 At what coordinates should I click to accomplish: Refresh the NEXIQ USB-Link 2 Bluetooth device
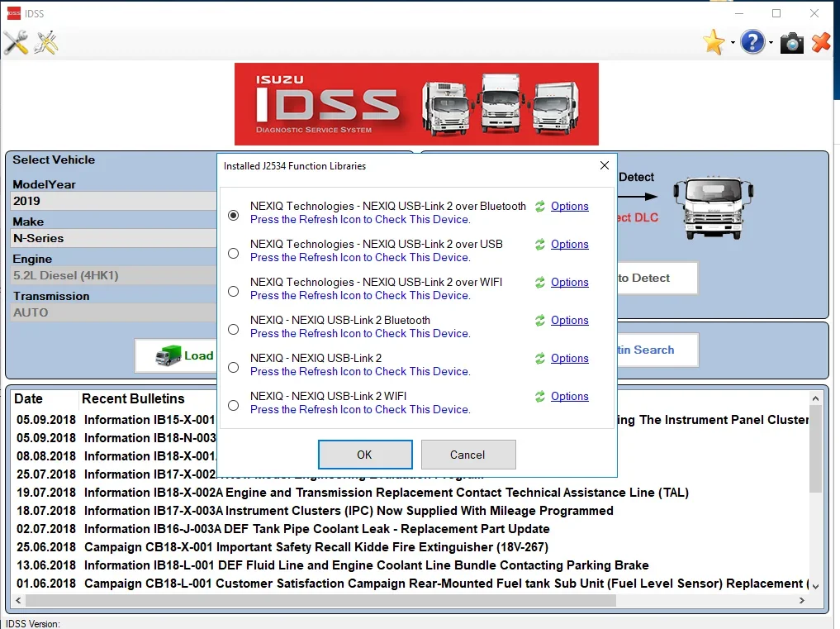click(x=540, y=321)
